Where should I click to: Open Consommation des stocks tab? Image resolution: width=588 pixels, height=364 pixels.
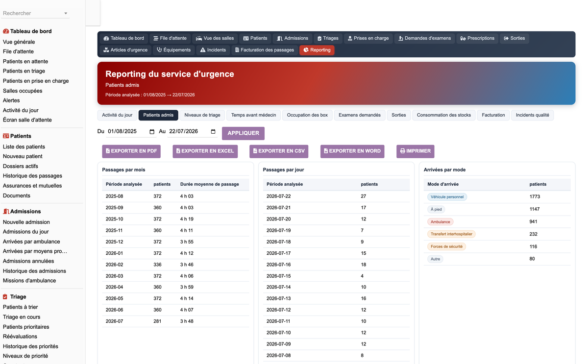pos(444,115)
